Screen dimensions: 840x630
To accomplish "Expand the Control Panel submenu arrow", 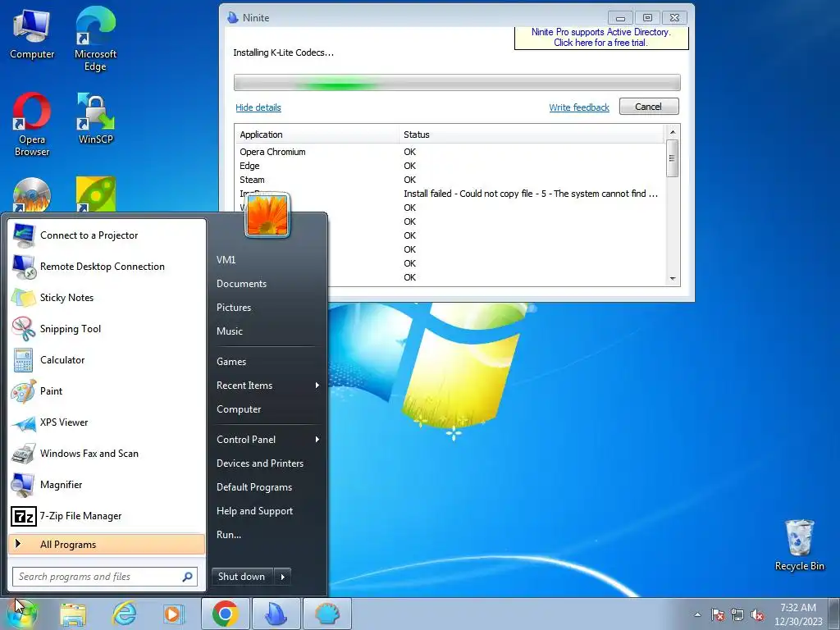I will (317, 440).
